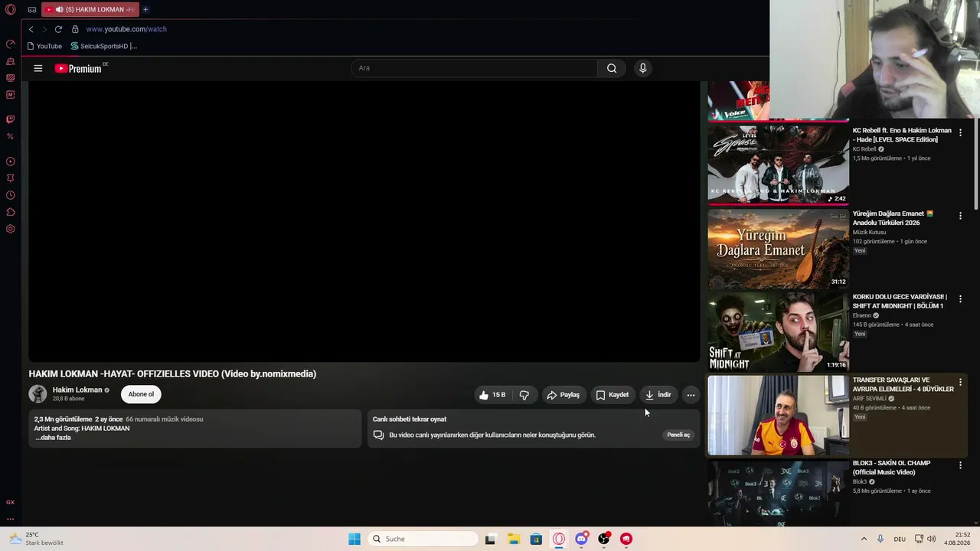Open options menu for KORKU DOLU GECE VARDİYASI

(x=960, y=299)
